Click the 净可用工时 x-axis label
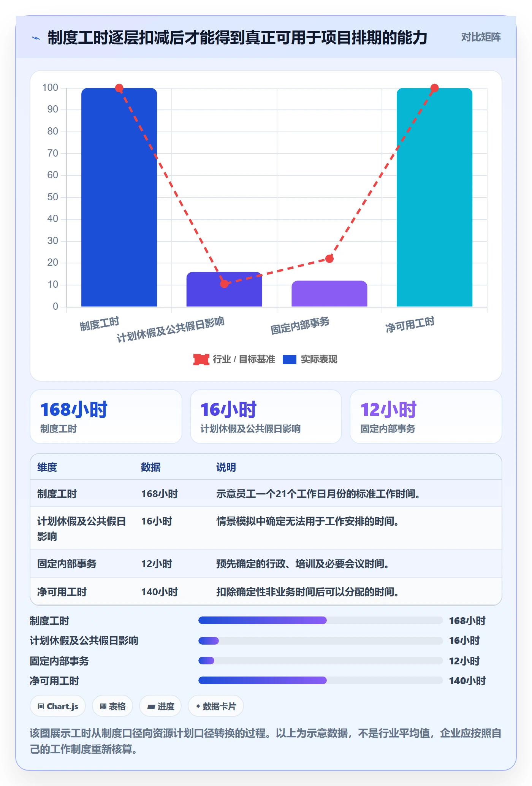The height and width of the screenshot is (786, 532). pyautogui.click(x=410, y=325)
